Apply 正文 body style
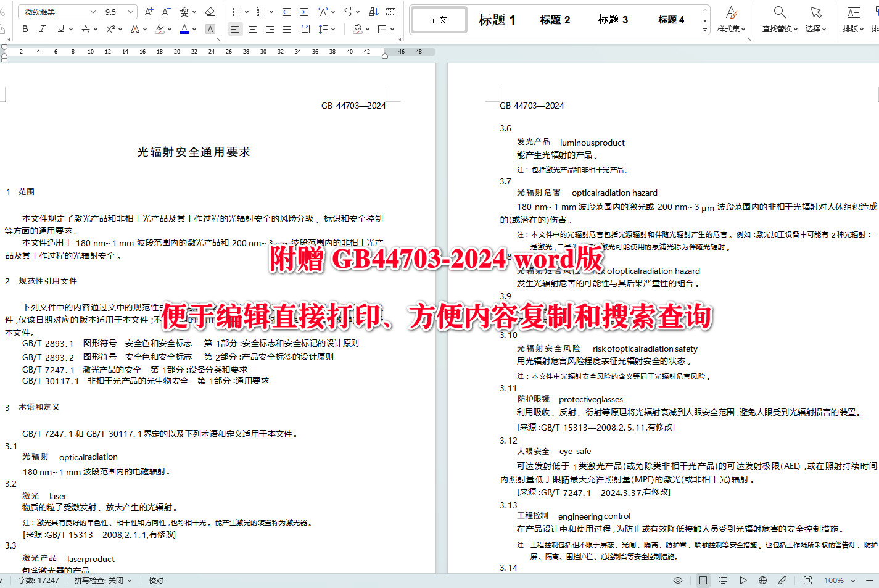Image resolution: width=879 pixels, height=588 pixels. coord(439,20)
